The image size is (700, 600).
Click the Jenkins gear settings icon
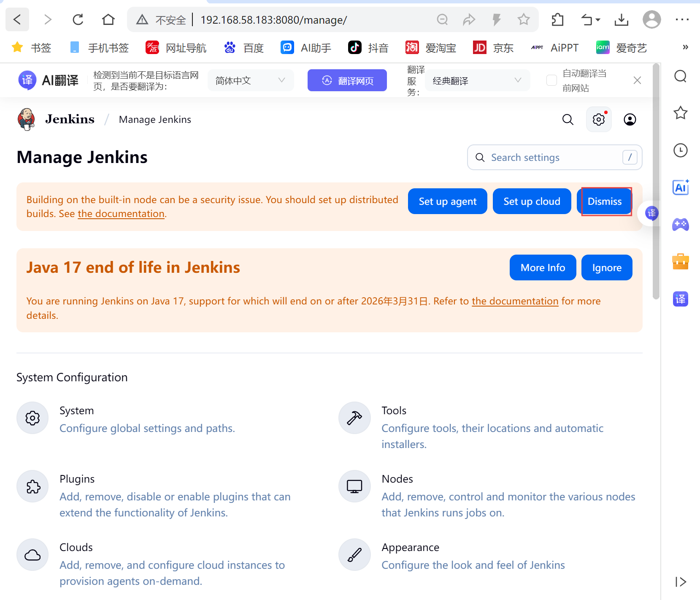tap(599, 119)
